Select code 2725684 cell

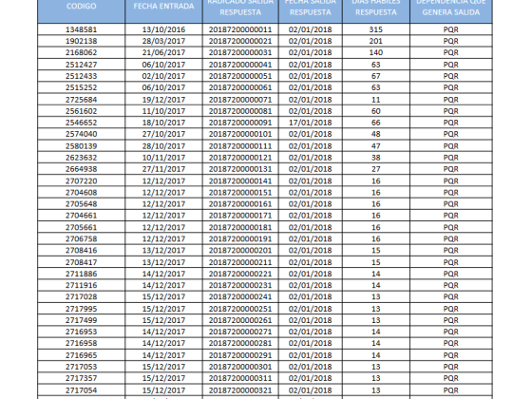(x=81, y=100)
